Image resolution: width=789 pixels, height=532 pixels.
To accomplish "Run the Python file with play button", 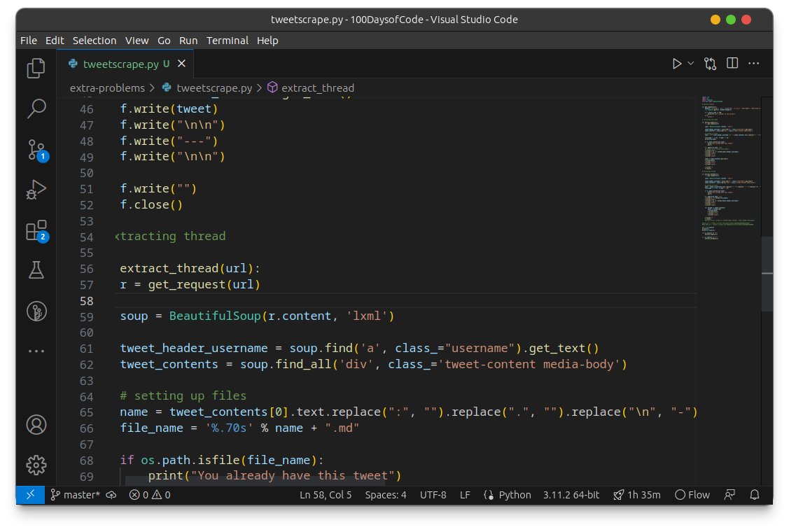I will (677, 64).
